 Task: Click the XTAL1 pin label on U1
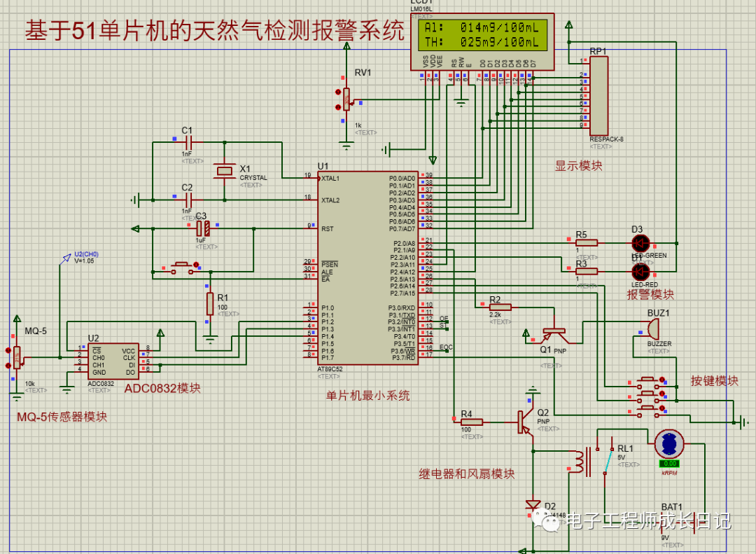point(330,179)
